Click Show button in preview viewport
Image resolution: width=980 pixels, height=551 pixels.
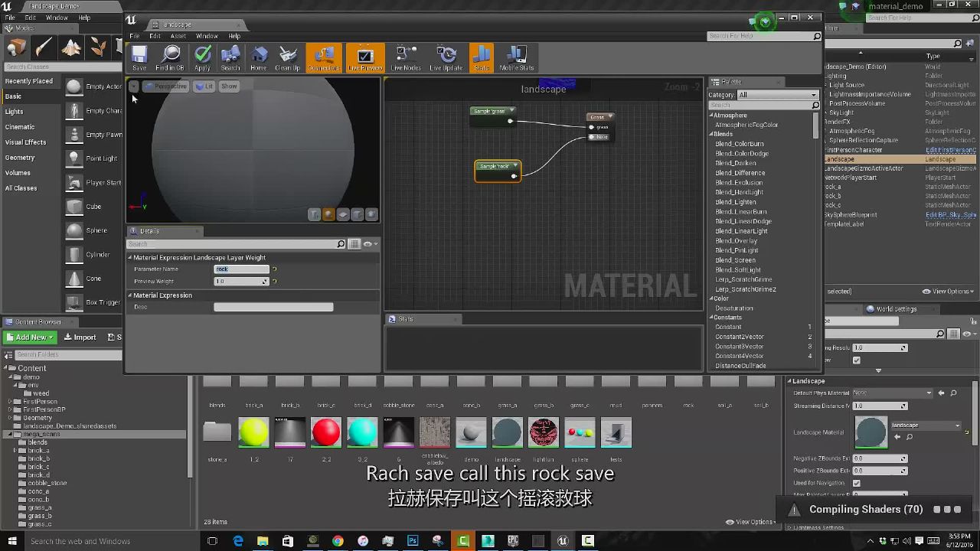229,86
